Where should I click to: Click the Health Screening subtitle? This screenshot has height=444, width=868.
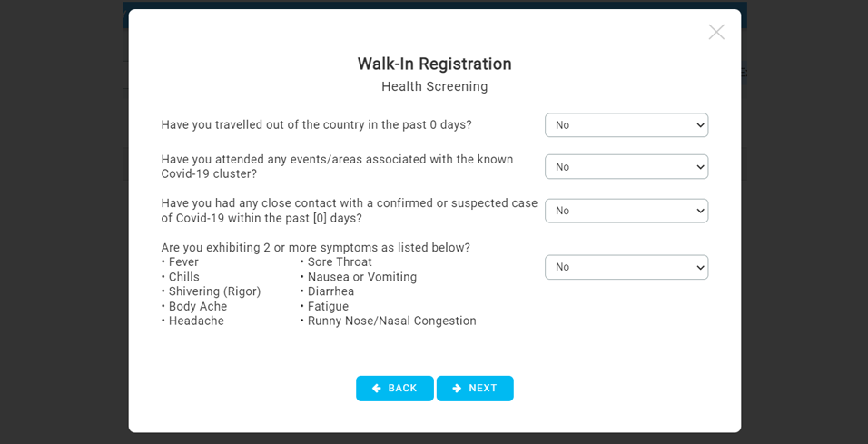[x=435, y=86]
